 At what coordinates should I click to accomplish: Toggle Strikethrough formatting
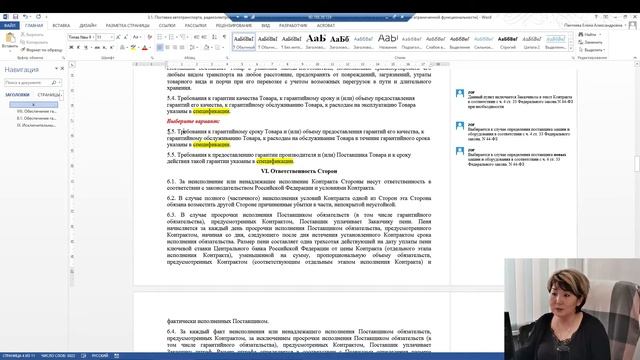(x=97, y=48)
